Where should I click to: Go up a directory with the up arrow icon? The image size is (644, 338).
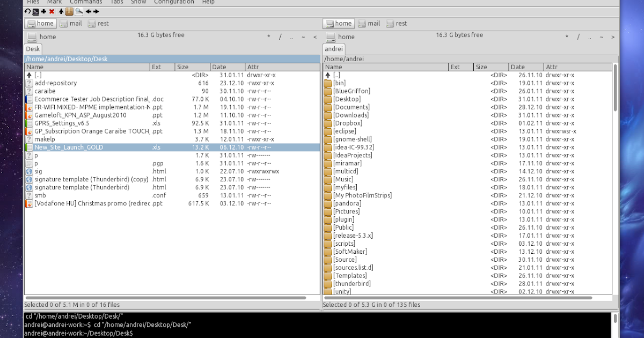click(61, 11)
